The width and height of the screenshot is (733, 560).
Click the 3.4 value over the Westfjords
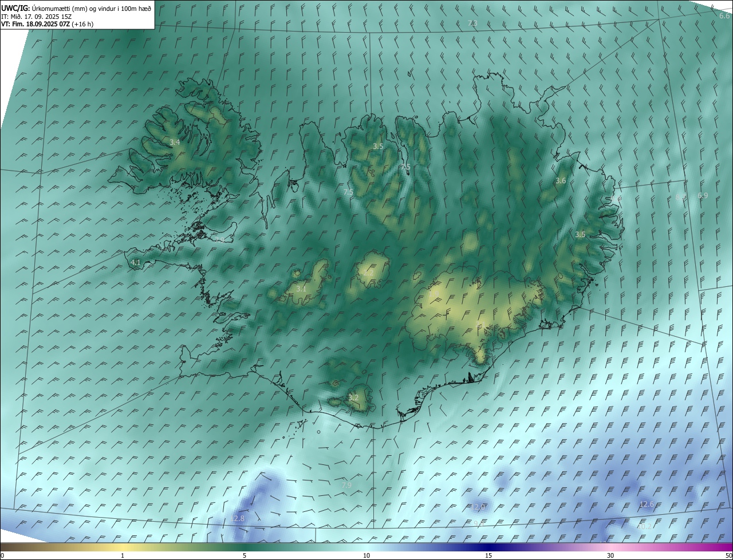point(175,142)
